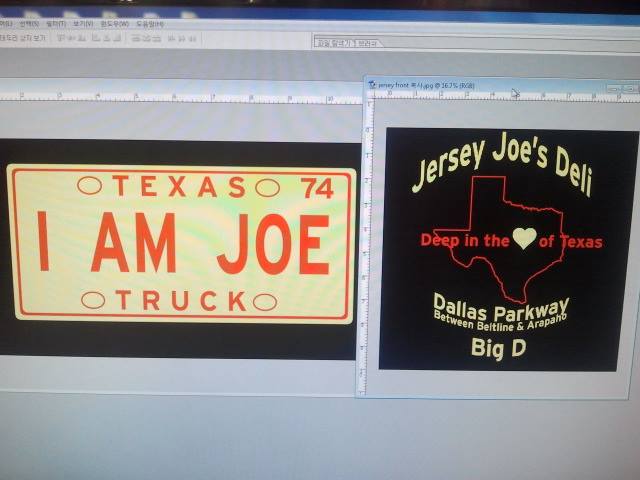
Task: Click the 'Between Beltline & Arapaho' text
Action: pos(500,322)
